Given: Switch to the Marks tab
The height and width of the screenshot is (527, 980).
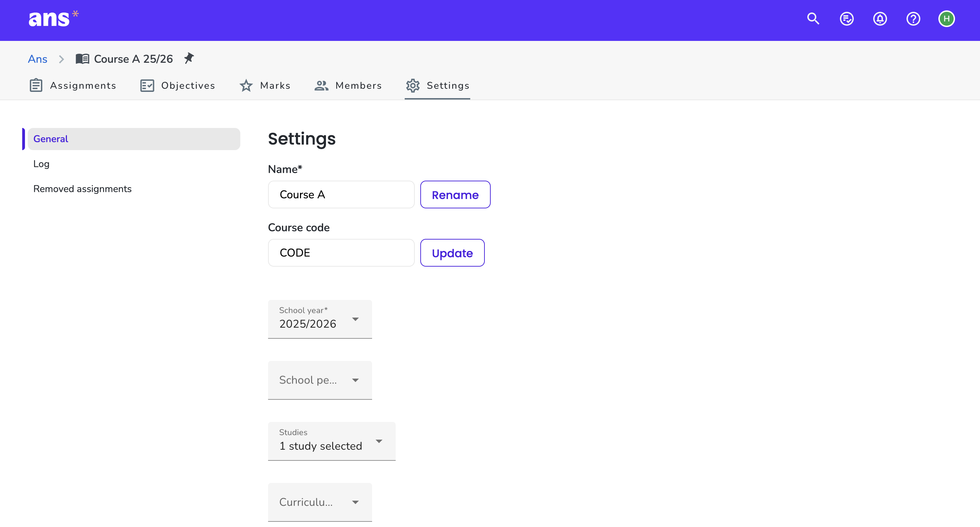Looking at the screenshot, I should click(265, 86).
